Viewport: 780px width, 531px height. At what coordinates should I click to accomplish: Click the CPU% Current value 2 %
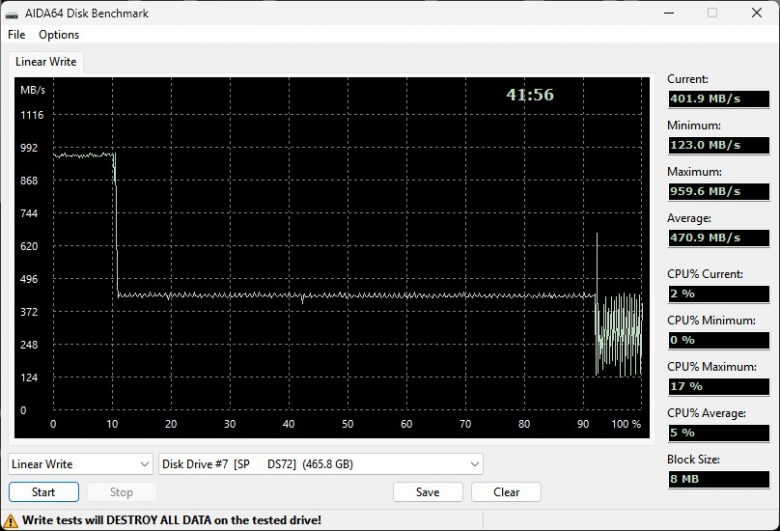(719, 294)
